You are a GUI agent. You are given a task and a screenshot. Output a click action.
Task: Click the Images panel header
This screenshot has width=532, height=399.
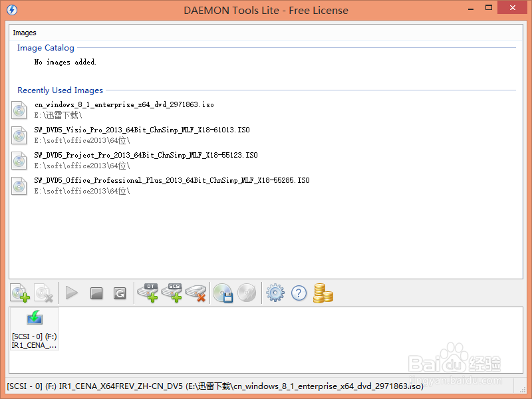click(25, 33)
